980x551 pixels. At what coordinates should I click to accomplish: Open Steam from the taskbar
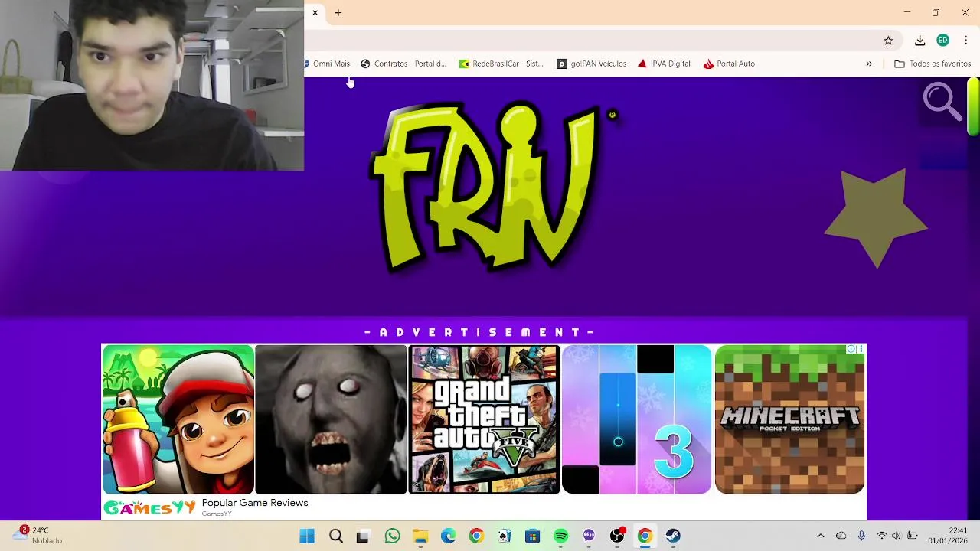(x=673, y=536)
